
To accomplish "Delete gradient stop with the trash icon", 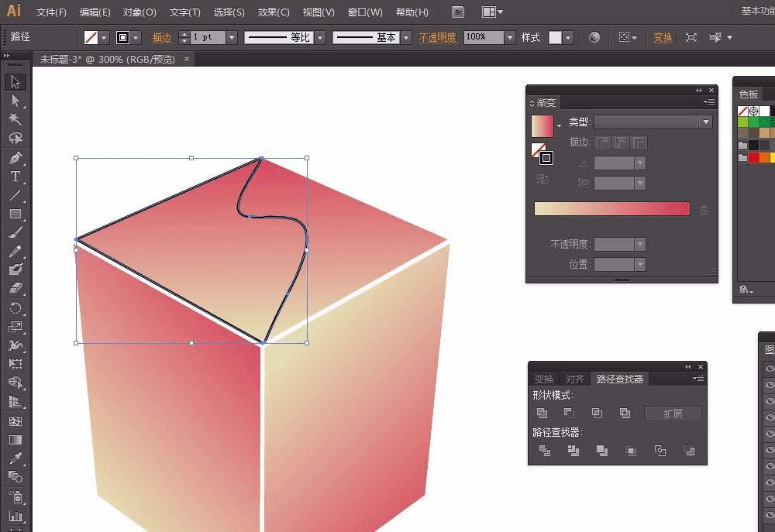I will 704,210.
